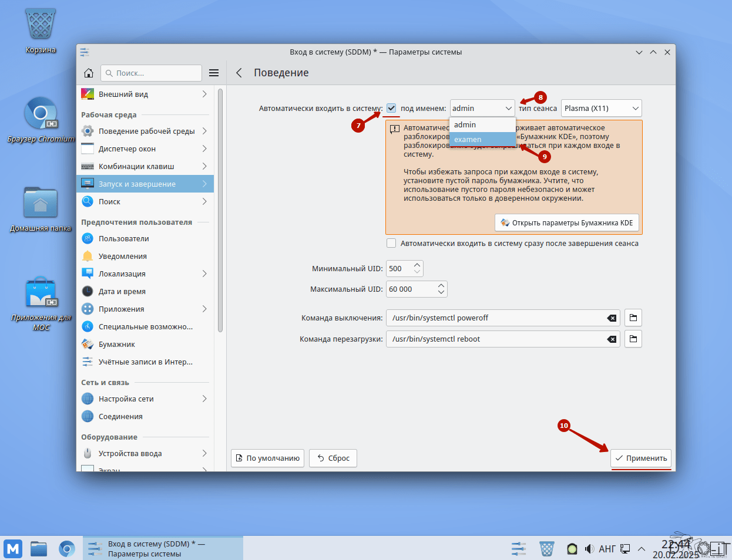Uncheck Автоматически входить в систему checkbox

coord(391,108)
